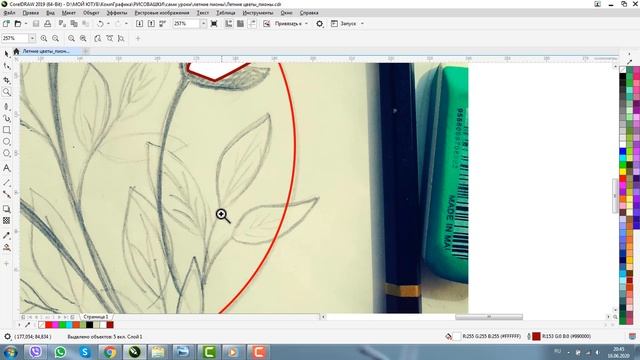Click the Open file folder icon
640x360 pixels.
click(x=18, y=24)
